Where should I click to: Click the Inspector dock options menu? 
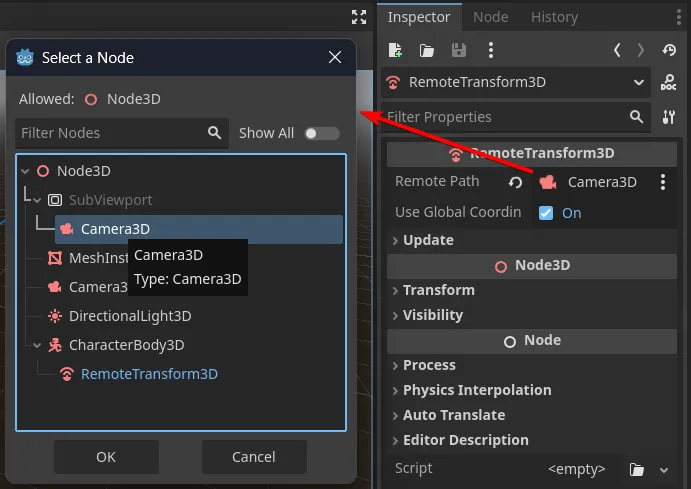(x=679, y=17)
